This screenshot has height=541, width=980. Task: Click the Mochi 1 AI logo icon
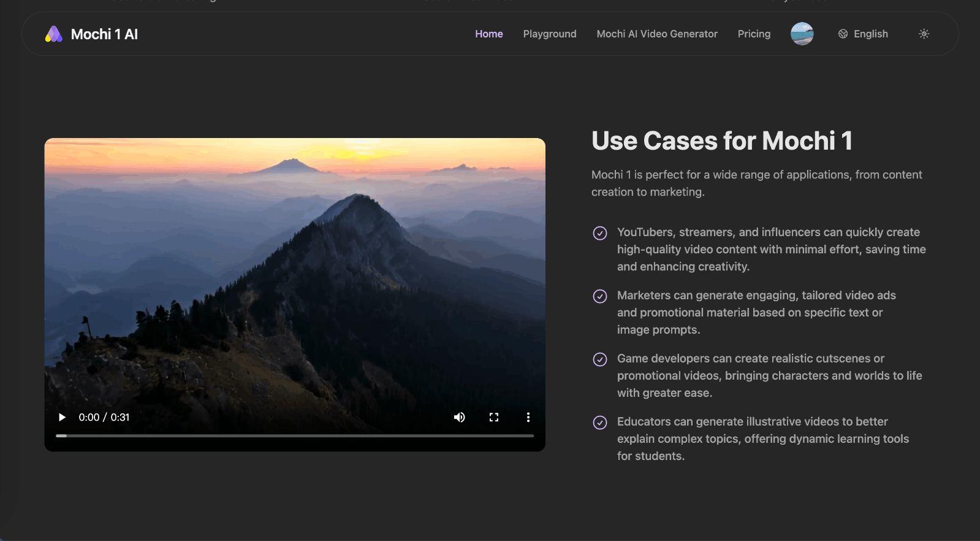click(x=54, y=34)
